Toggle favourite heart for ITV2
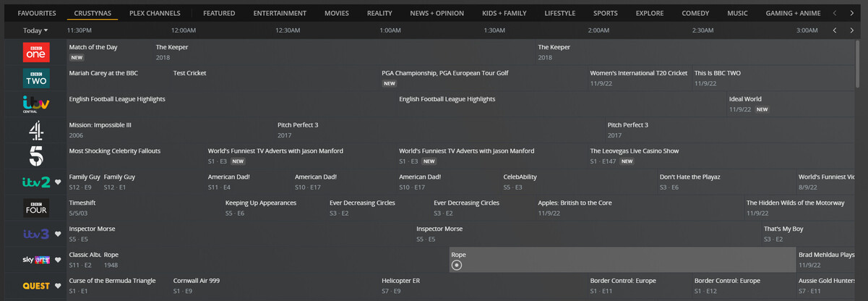The image size is (868, 301). [x=59, y=182]
